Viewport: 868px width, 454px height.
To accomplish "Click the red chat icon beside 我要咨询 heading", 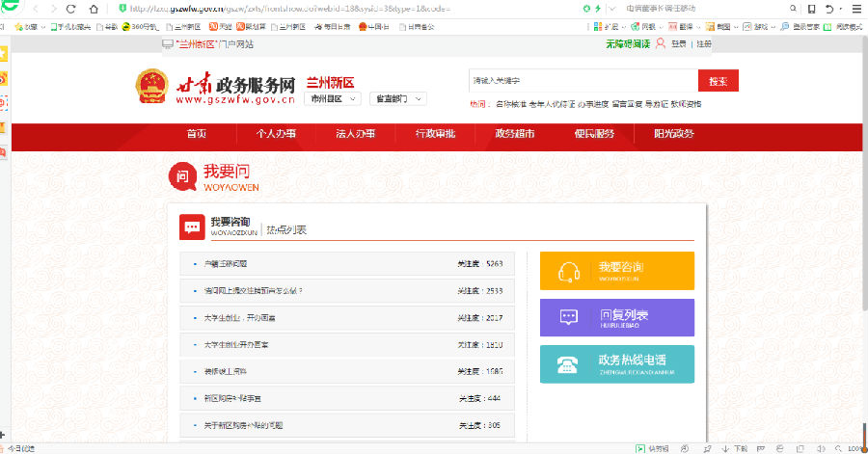I will 192,227.
